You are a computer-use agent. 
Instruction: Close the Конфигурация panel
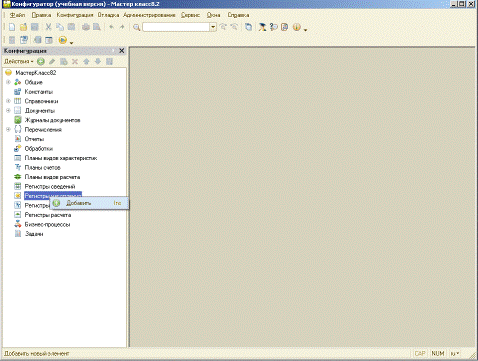point(122,51)
